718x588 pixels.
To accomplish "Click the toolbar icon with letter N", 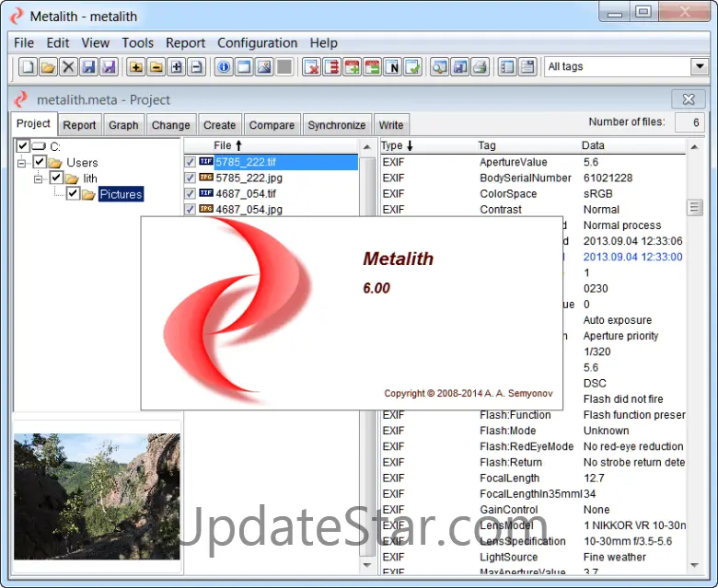I will tap(393, 67).
